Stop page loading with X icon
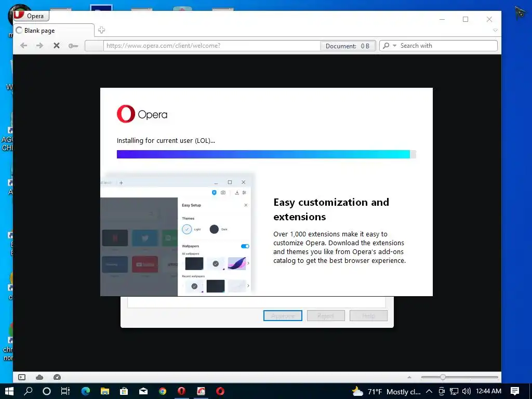Screen dimensions: 532x399 [56, 46]
